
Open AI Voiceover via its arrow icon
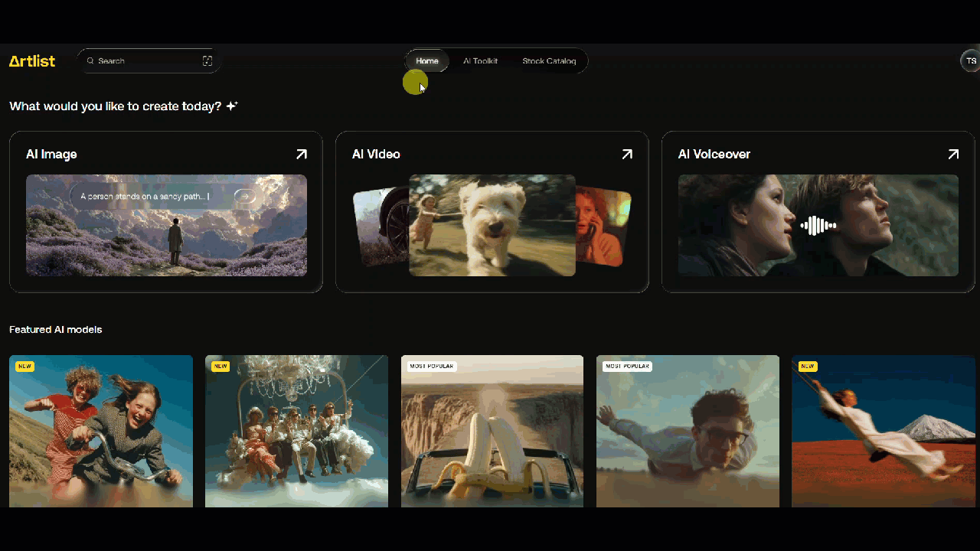[x=953, y=154]
